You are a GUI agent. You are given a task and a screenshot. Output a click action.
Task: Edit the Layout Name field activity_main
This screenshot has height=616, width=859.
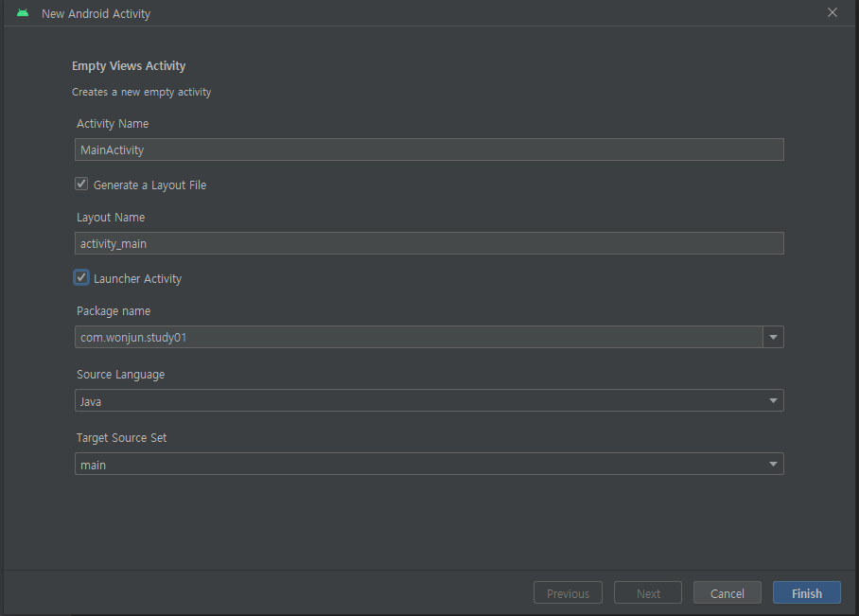tap(429, 243)
